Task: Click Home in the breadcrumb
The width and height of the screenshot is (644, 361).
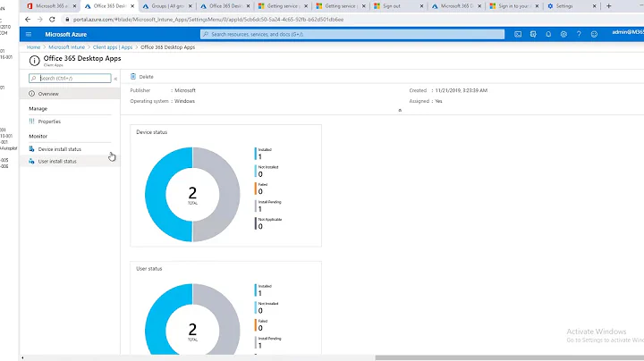Action: point(34,47)
